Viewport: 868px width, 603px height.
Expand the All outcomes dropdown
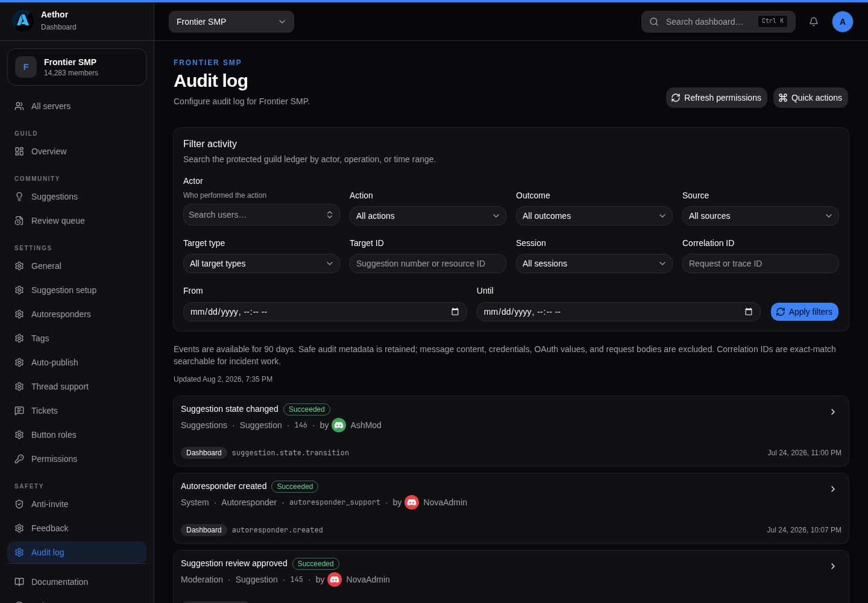pyautogui.click(x=594, y=216)
